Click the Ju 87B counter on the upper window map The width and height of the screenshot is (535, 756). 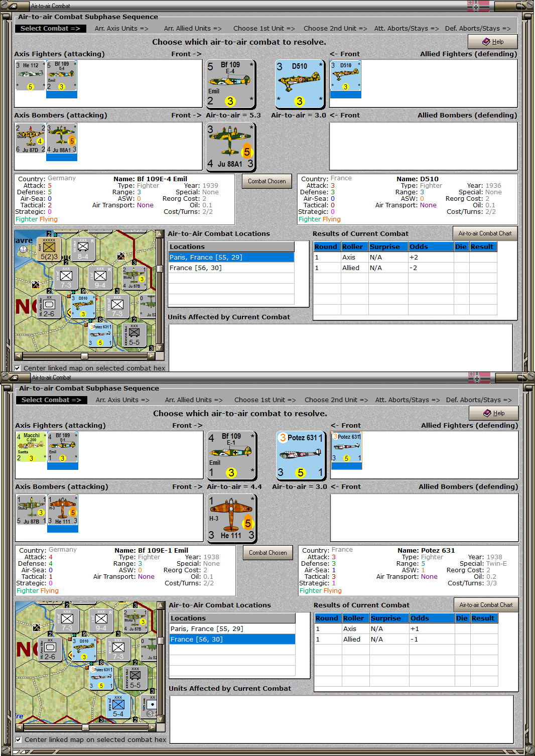tap(135, 278)
